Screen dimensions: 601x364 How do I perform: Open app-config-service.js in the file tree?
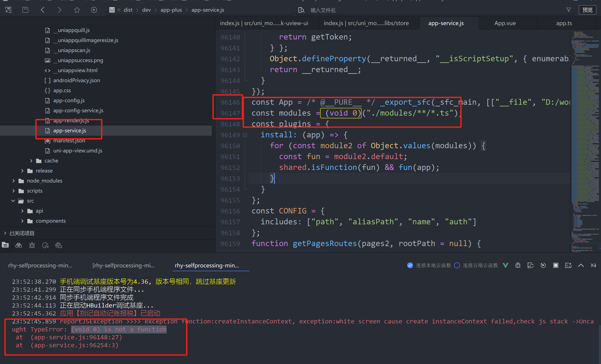(x=78, y=110)
